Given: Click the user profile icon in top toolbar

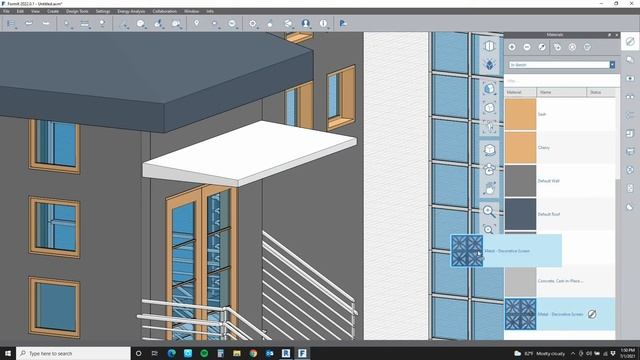Looking at the screenshot, I should tap(306, 23).
